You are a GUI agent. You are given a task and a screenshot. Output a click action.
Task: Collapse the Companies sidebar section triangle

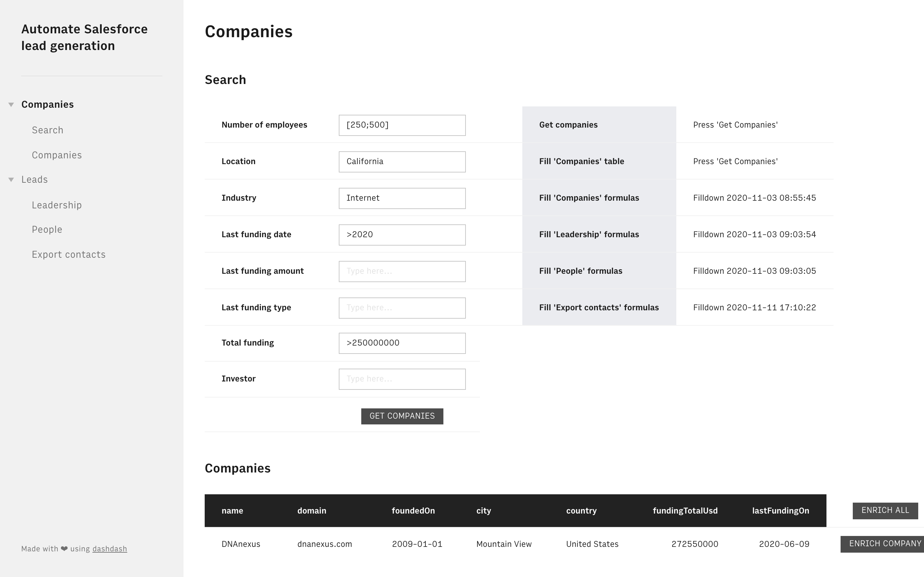11,105
